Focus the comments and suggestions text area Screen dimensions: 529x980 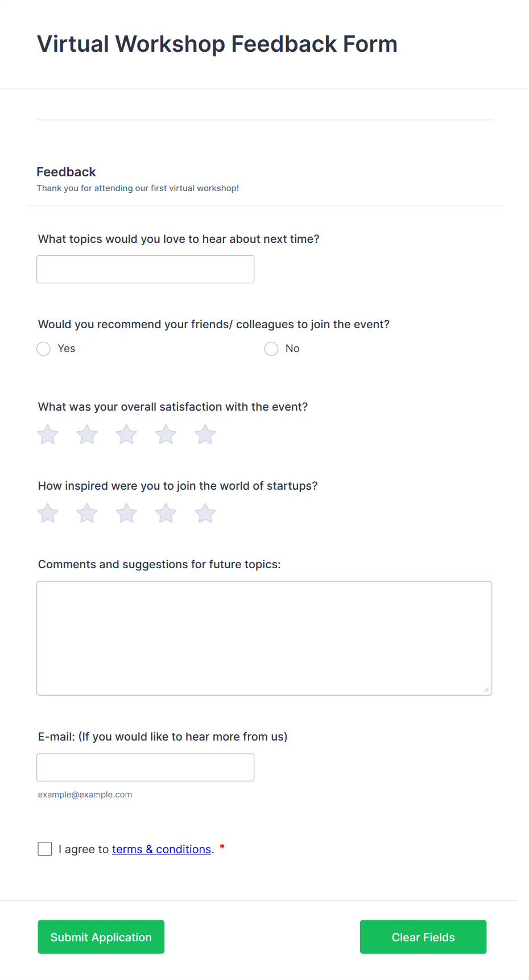(264, 637)
